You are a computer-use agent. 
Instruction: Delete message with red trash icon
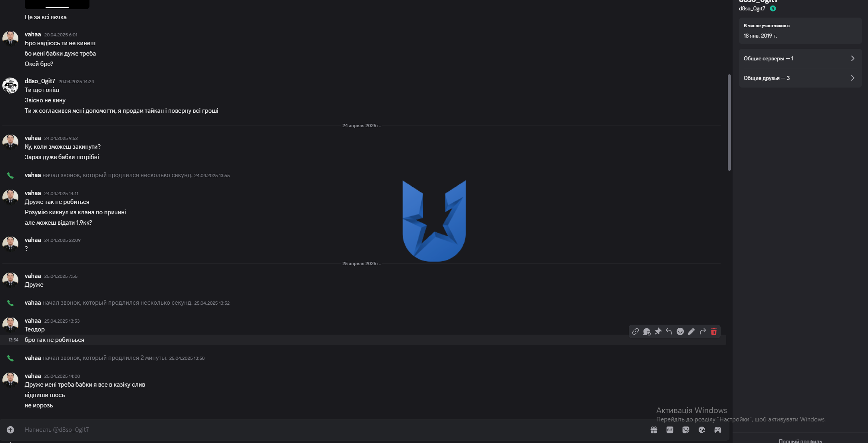714,331
